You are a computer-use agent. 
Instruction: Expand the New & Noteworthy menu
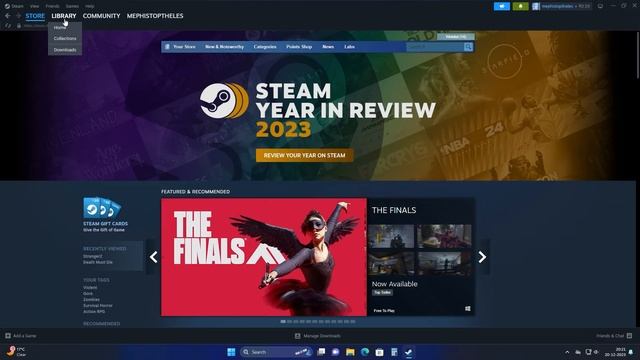coord(224,47)
